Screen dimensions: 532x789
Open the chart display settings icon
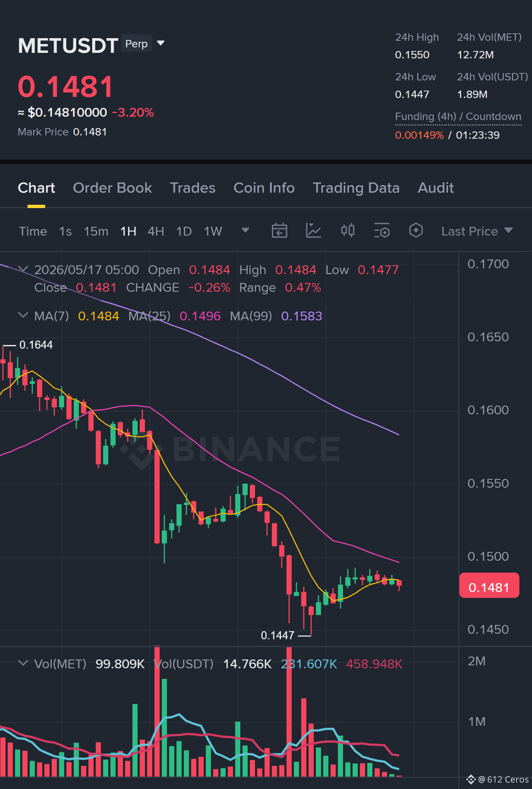pyautogui.click(x=382, y=231)
